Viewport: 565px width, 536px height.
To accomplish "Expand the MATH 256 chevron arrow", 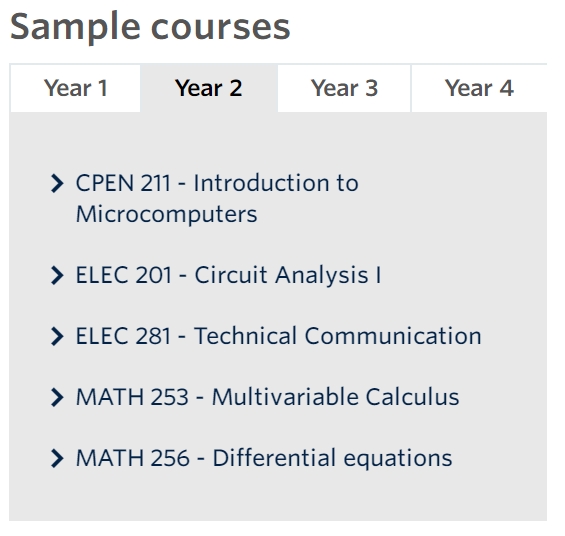I will point(57,458).
